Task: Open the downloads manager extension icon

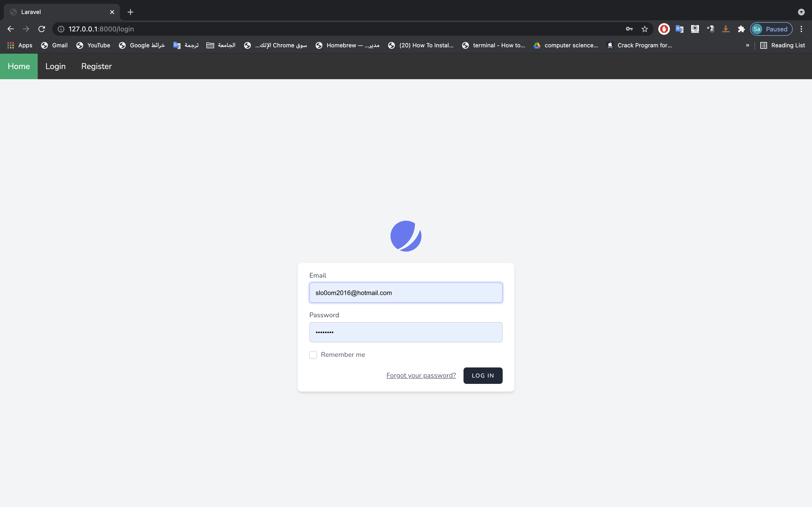Action: point(725,29)
